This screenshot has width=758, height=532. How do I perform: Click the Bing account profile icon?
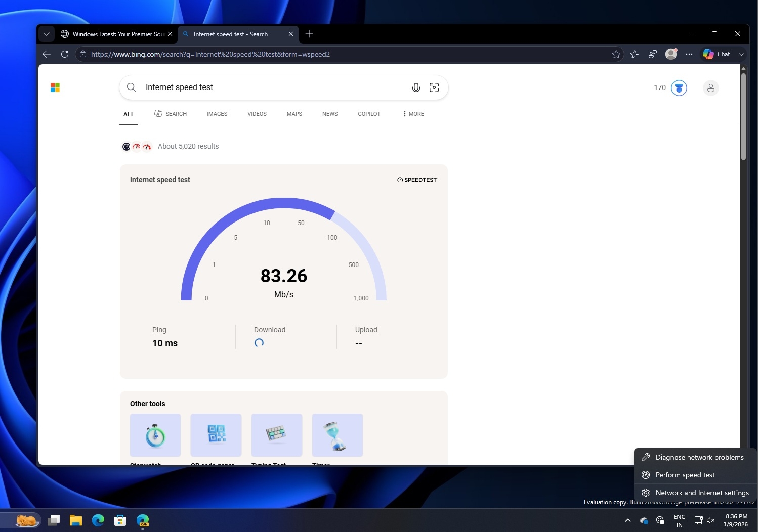click(710, 87)
